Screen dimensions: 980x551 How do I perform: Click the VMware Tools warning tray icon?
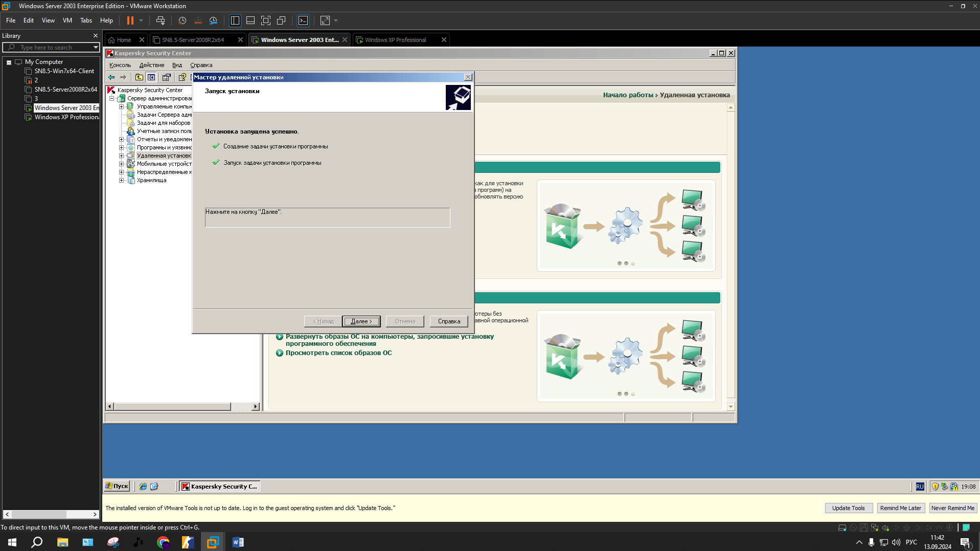954,487
